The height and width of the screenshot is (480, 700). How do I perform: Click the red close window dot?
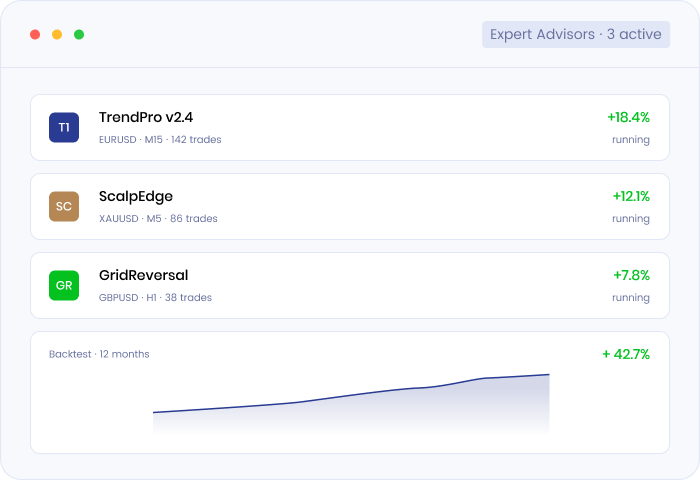(35, 34)
